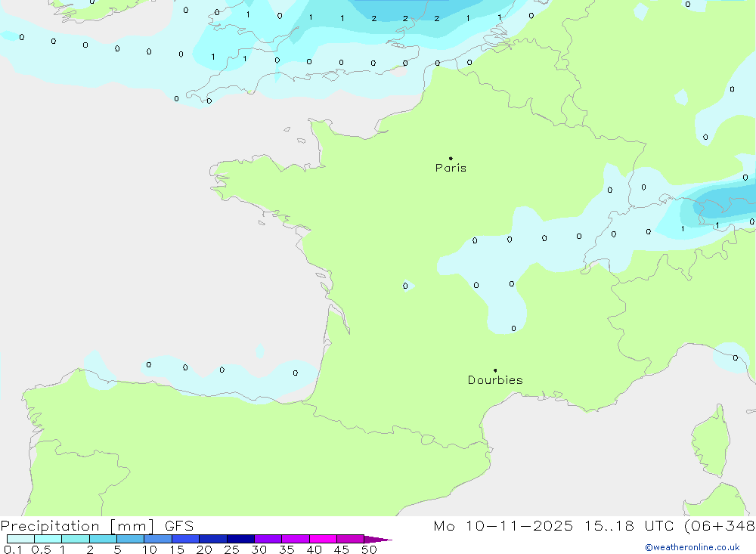
Task: Click the legend value 10
Action: [149, 549]
